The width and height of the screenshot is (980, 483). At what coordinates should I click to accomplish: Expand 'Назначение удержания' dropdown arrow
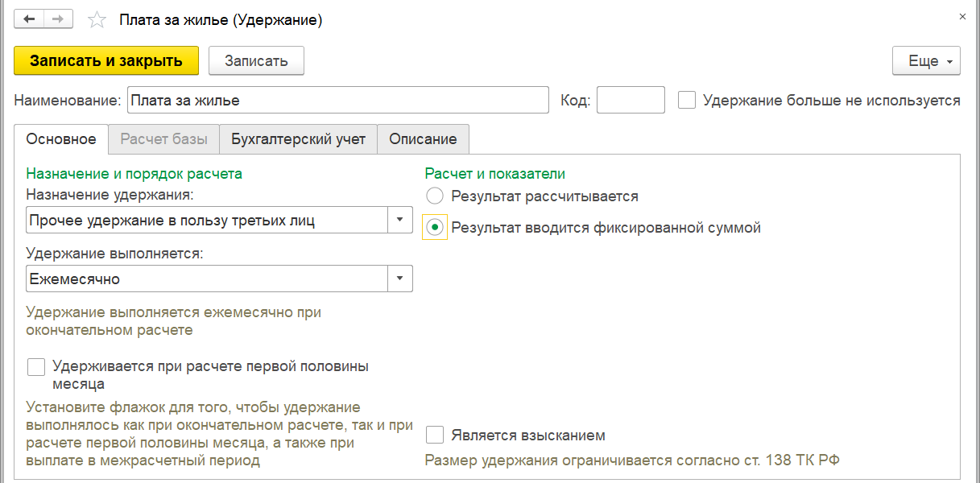coord(400,220)
